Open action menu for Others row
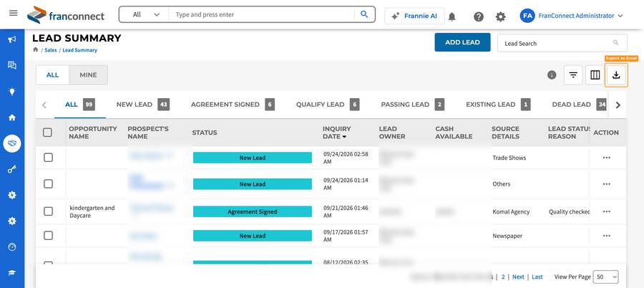Viewport: 644px width, 288px height. [x=607, y=184]
